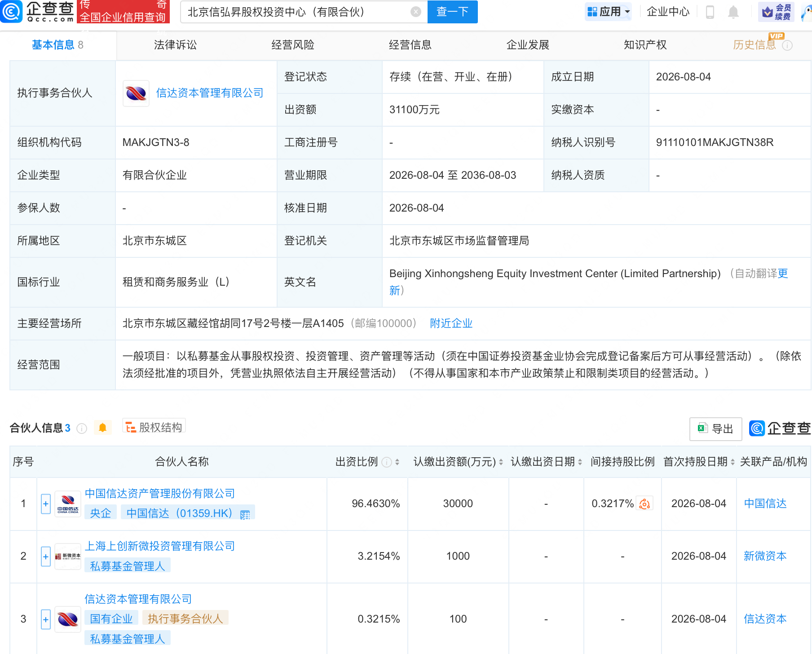Sort by 认缴出资额(万元) column
This screenshot has width=812, height=654.
pos(501,462)
